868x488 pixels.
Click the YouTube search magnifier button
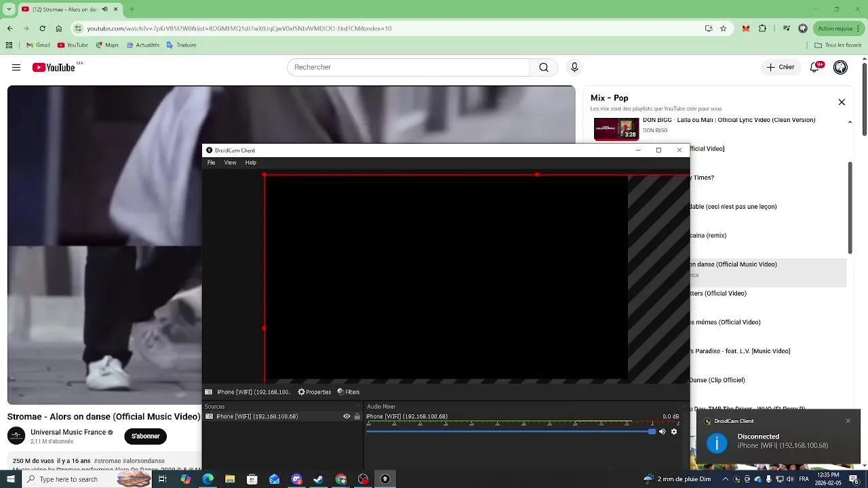544,67
